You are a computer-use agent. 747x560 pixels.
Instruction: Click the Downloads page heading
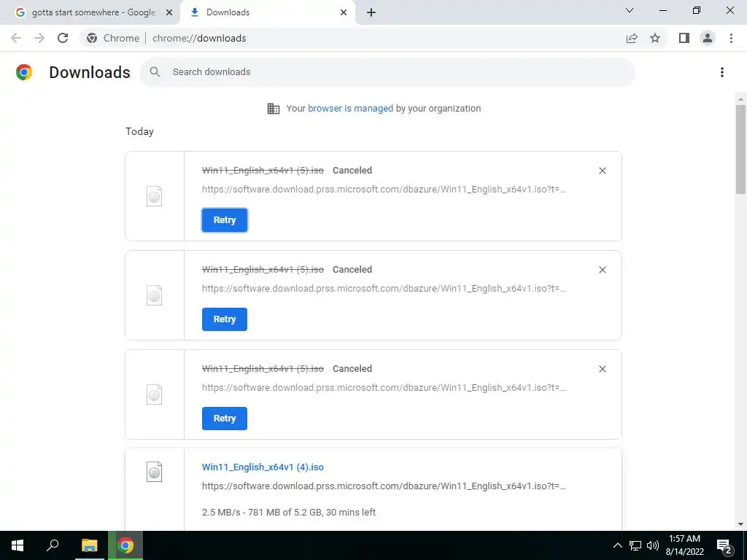coord(90,72)
